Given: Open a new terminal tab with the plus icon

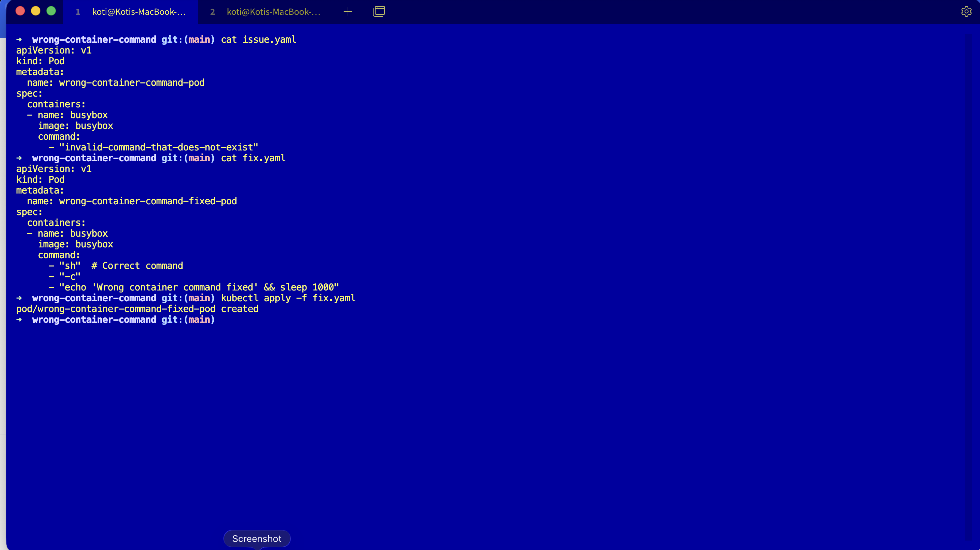Looking at the screenshot, I should pos(347,11).
